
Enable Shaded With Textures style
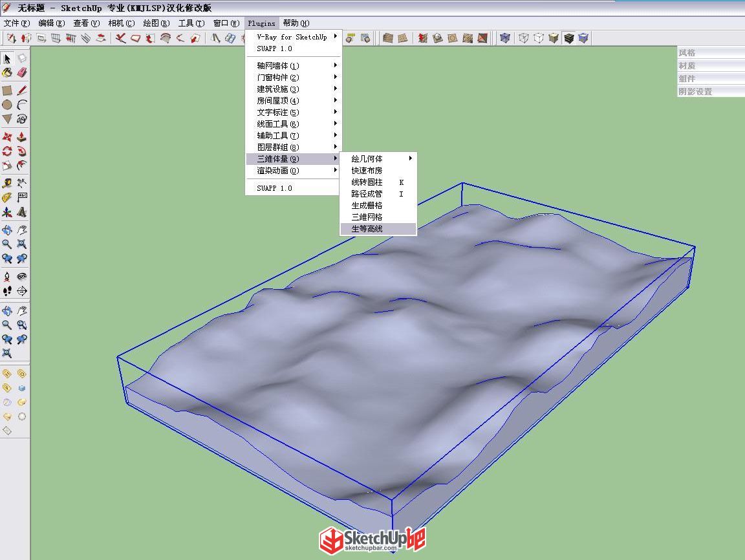click(x=568, y=38)
